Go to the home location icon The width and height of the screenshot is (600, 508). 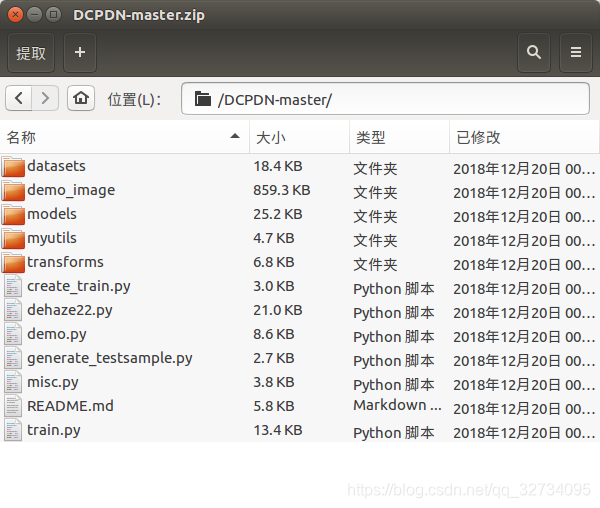81,98
